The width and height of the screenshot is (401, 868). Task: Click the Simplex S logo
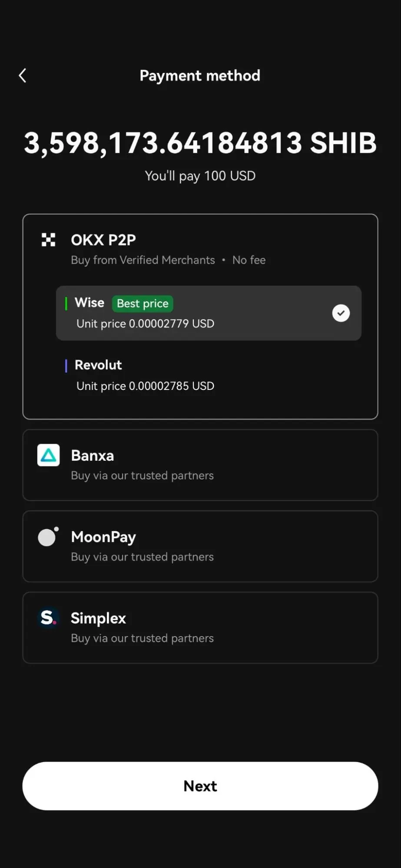(x=48, y=617)
